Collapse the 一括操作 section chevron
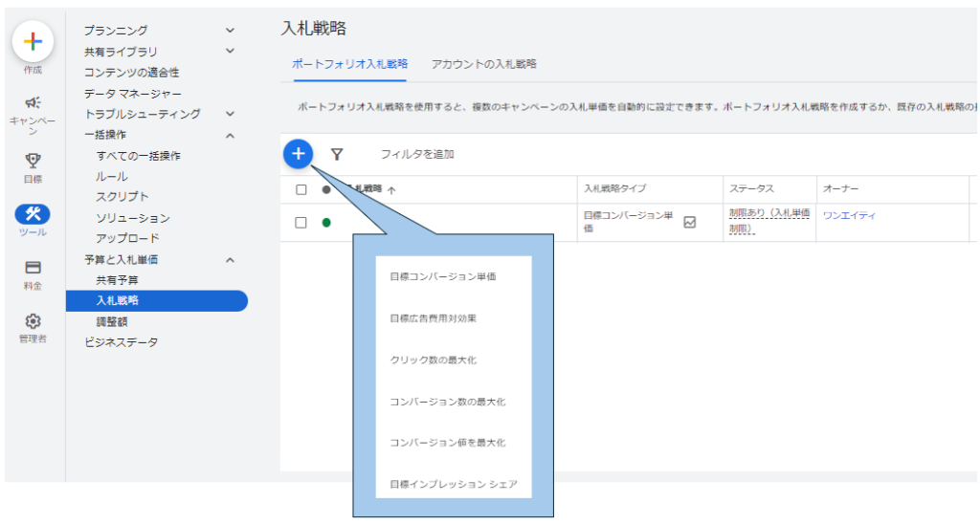Viewport: 980px width, 524px height. [x=230, y=135]
